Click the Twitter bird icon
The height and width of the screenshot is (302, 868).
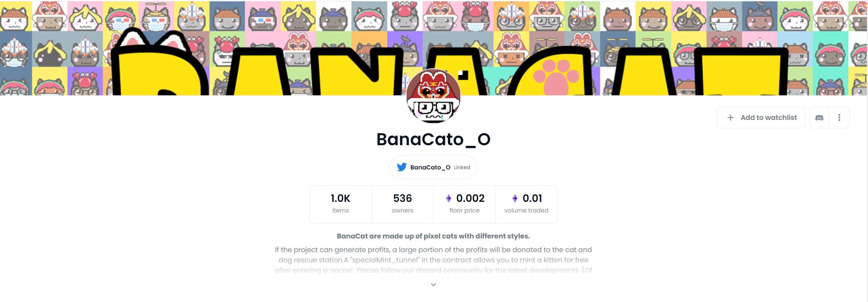pos(402,167)
